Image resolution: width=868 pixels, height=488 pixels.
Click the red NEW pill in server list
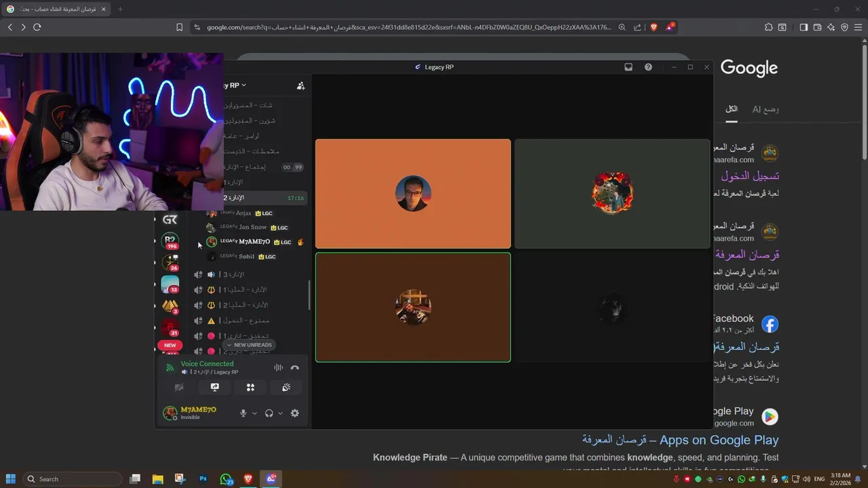click(x=170, y=345)
